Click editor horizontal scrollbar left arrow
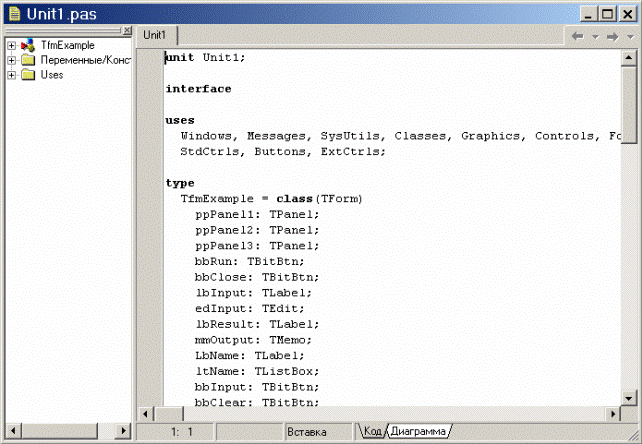The image size is (642, 444). tap(145, 414)
